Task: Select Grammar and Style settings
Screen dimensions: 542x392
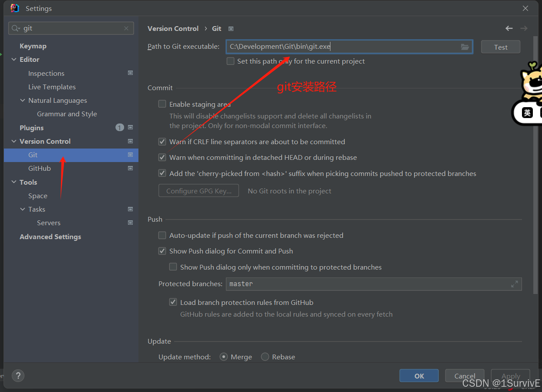Action: [67, 114]
